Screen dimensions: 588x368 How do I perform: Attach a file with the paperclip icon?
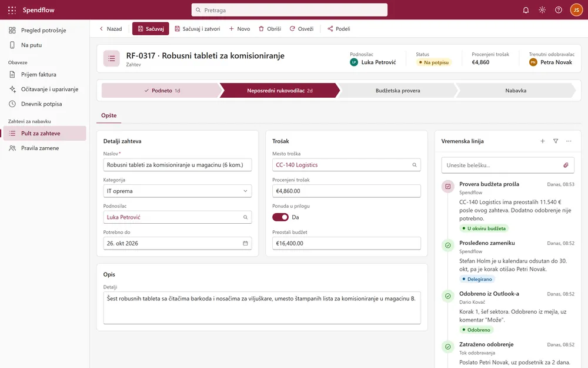pyautogui.click(x=566, y=165)
